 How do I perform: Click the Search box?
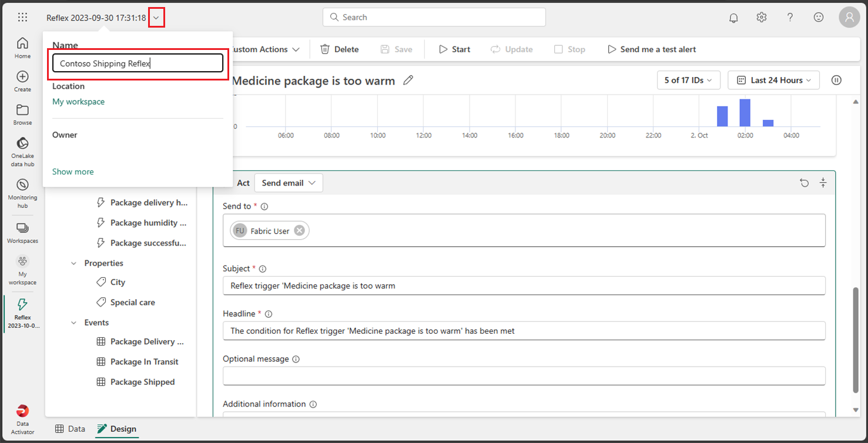(x=434, y=17)
